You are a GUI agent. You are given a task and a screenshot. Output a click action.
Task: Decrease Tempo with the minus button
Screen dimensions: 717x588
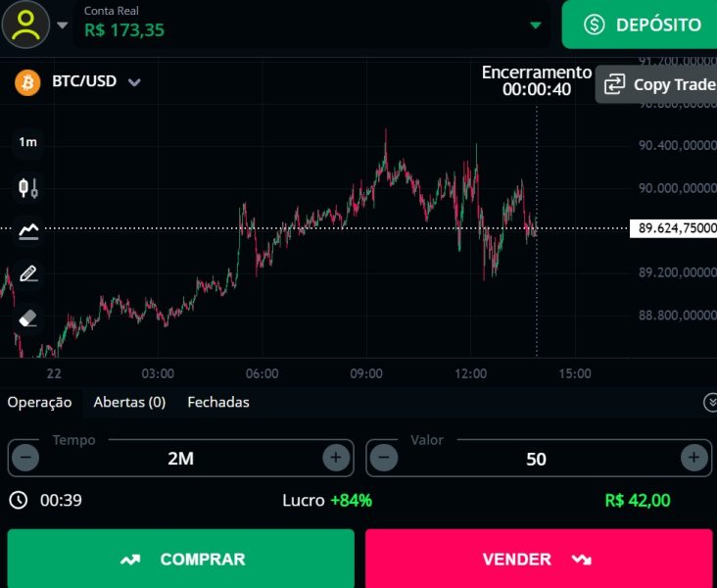point(25,458)
